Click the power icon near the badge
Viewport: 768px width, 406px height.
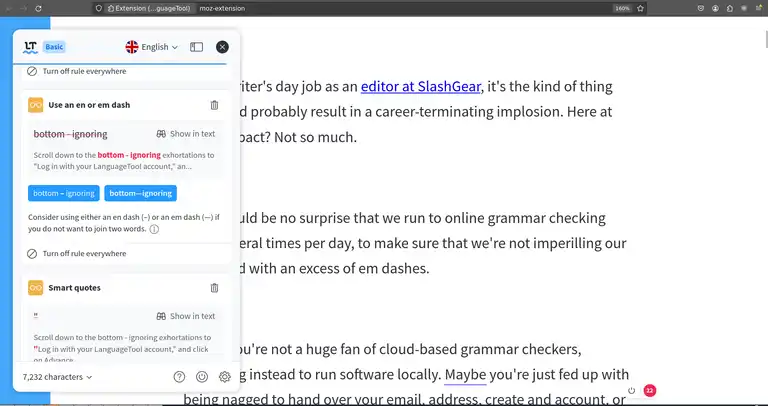point(631,390)
